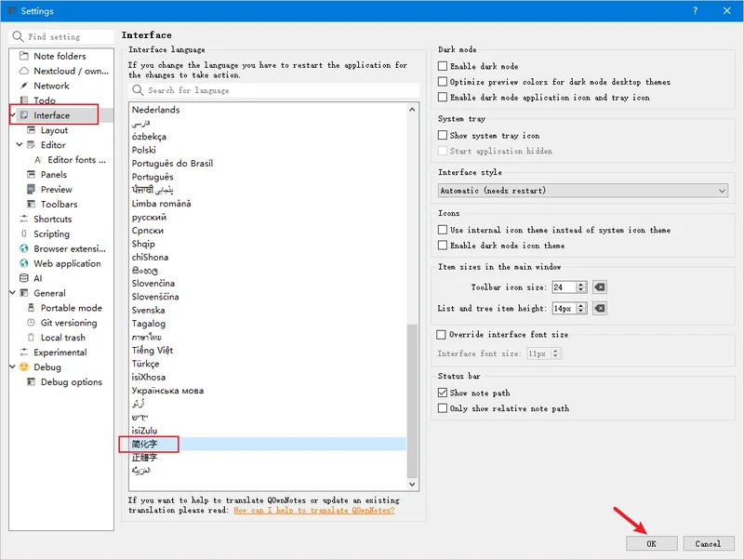Select 正體字 language in list
744x560 pixels.
tap(267, 458)
